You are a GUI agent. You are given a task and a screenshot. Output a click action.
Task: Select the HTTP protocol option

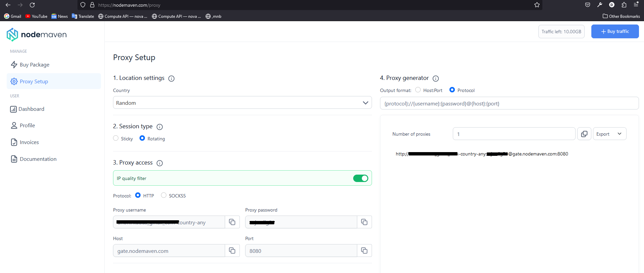138,195
